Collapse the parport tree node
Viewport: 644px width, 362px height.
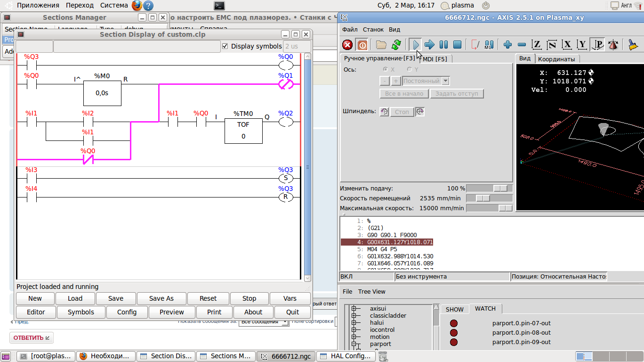pos(354,344)
